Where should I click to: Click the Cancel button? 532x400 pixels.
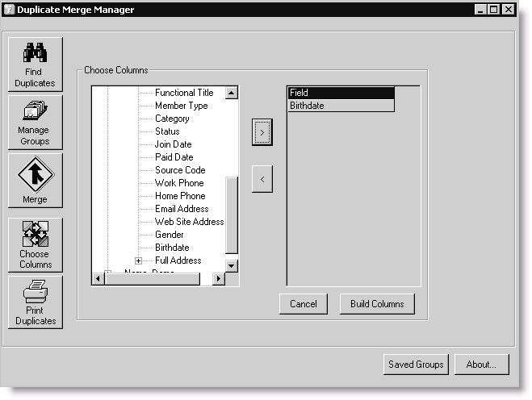click(304, 304)
